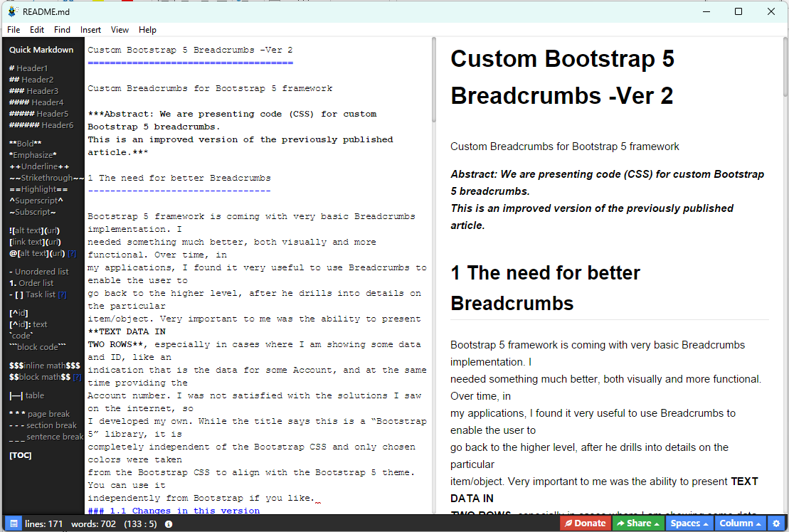Viewport: 789px width, 532px height.
Task: Open the Share dropdown
Action: (637, 523)
